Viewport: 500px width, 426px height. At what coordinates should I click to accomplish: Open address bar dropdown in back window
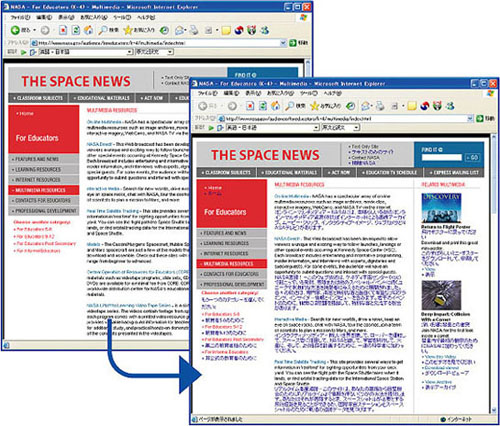(x=283, y=43)
